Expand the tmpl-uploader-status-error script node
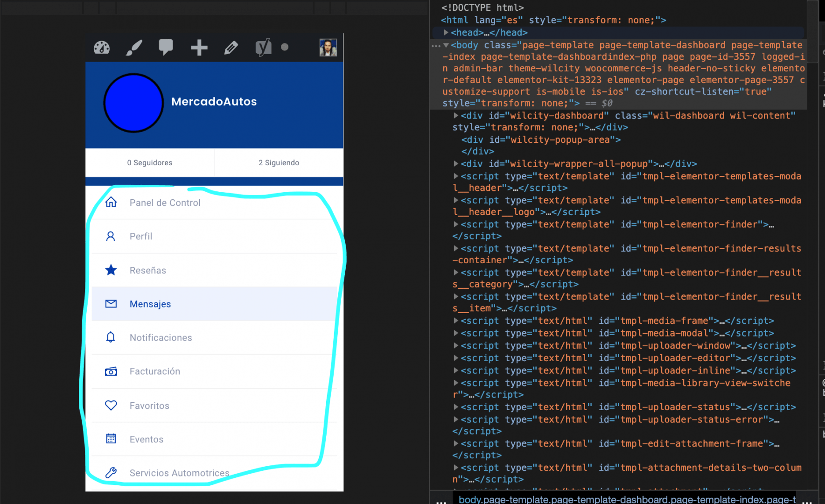Image resolution: width=825 pixels, height=504 pixels. coord(456,420)
